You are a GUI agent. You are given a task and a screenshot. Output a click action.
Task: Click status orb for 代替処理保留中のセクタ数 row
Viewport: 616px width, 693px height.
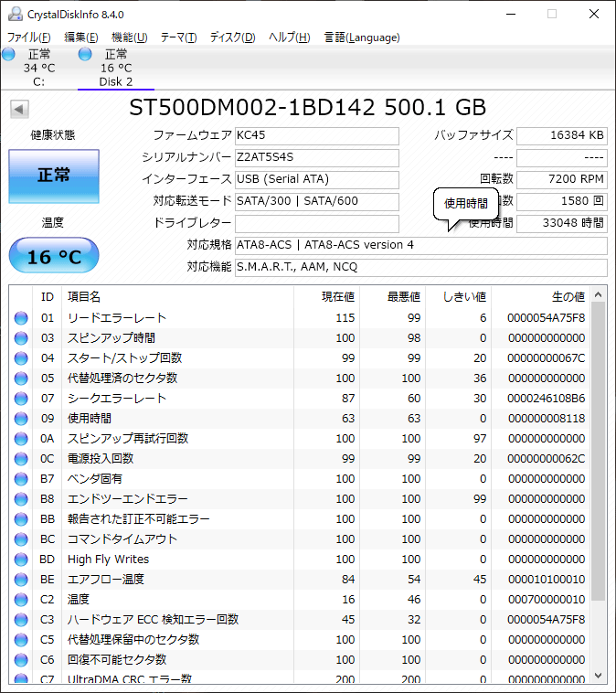21,640
